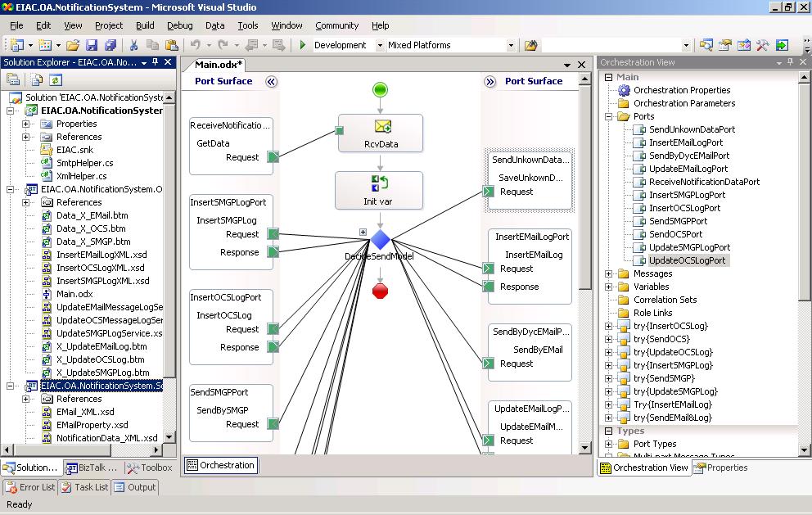Click orchestration designer vertical scrollbar thumb
The image size is (812, 515).
coord(584,187)
